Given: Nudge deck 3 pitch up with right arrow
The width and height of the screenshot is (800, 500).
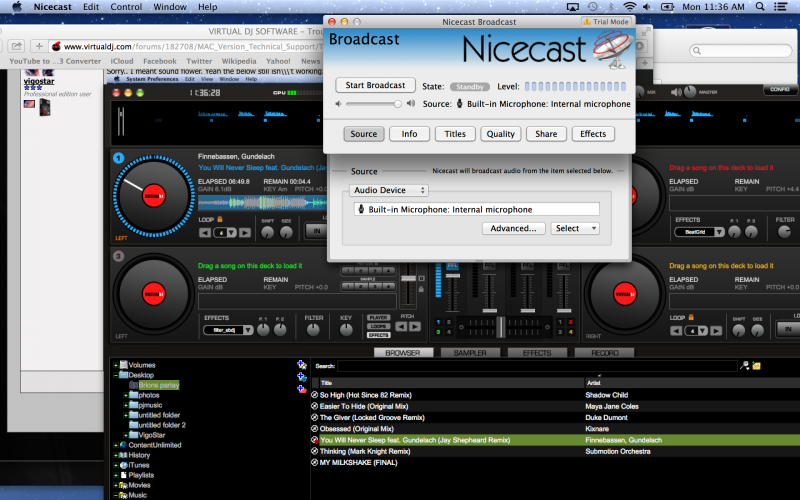Looking at the screenshot, I should [415, 327].
